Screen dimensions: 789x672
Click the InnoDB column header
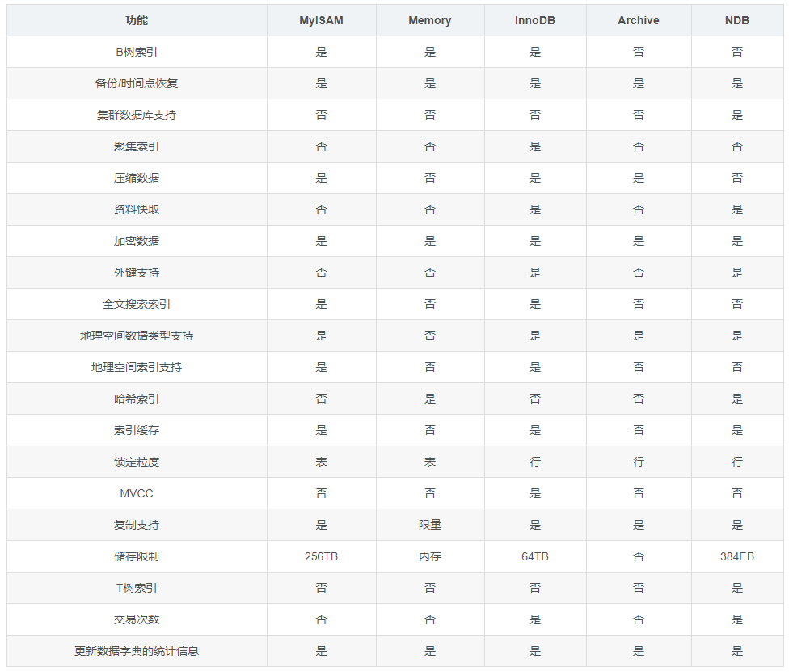click(x=535, y=21)
